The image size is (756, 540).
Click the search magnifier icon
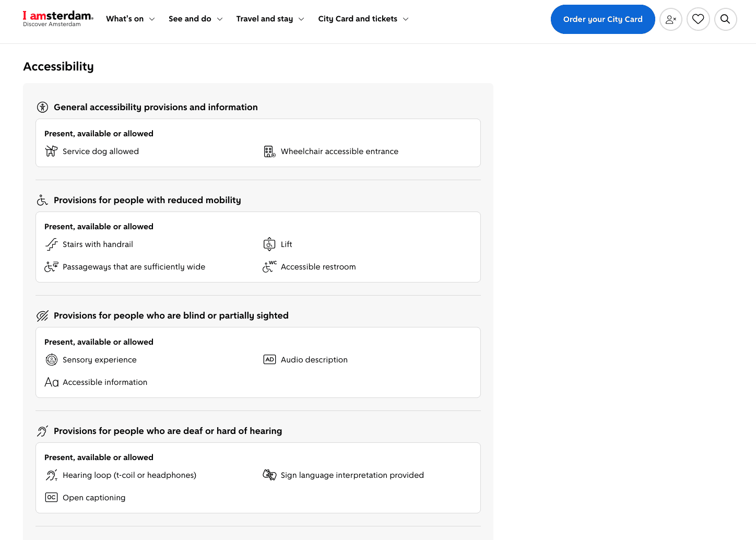(725, 19)
